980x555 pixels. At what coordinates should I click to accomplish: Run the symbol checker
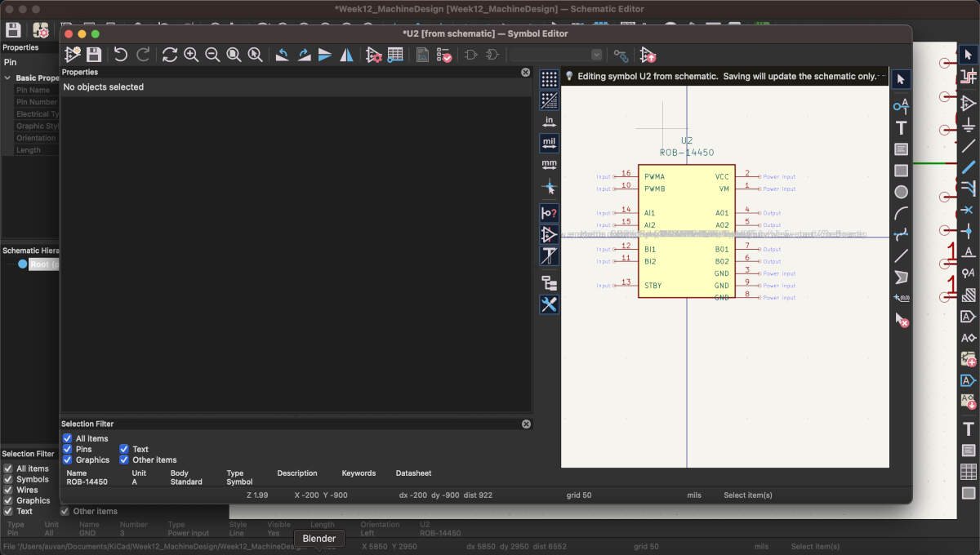tap(444, 55)
